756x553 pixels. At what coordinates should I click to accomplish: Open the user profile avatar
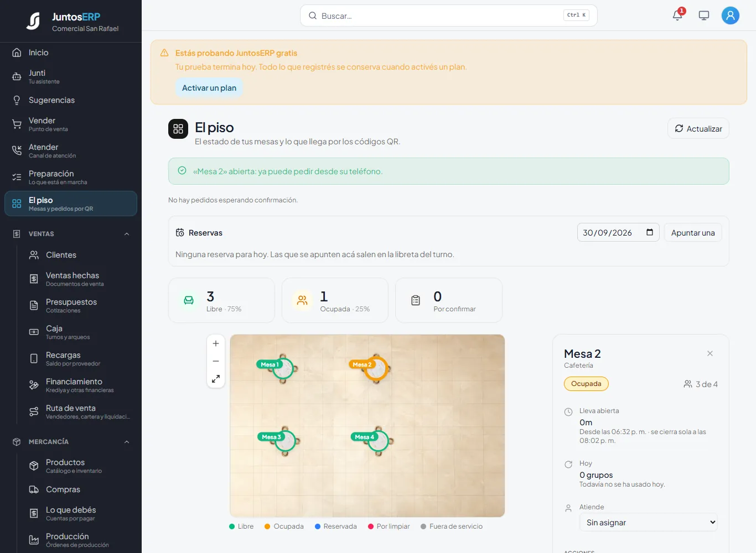[x=731, y=15]
